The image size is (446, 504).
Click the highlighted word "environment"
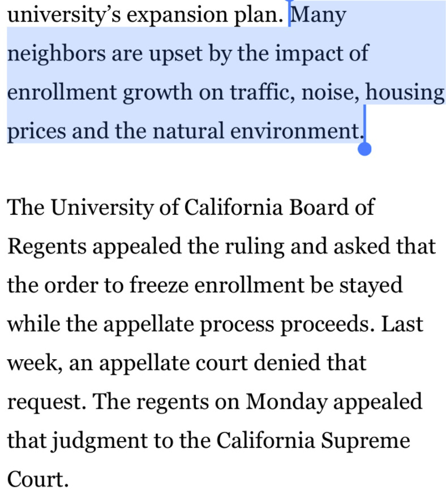pyautogui.click(x=295, y=131)
